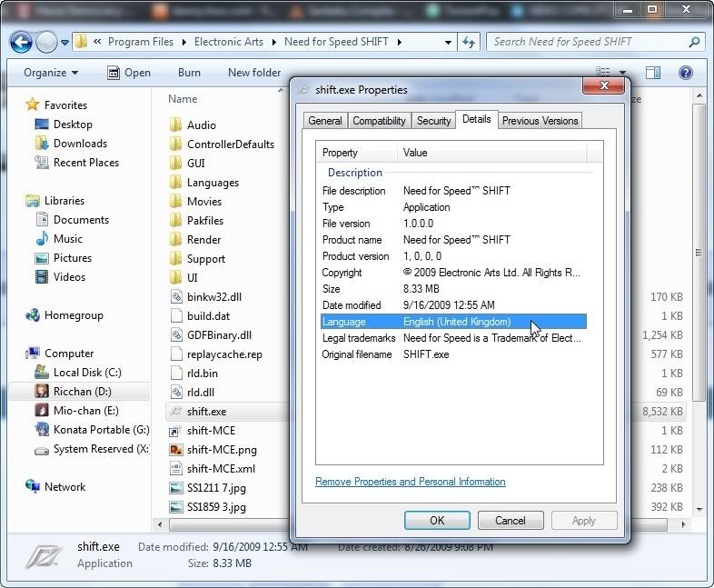Open the Security tab
Image resolution: width=714 pixels, height=588 pixels.
point(433,121)
